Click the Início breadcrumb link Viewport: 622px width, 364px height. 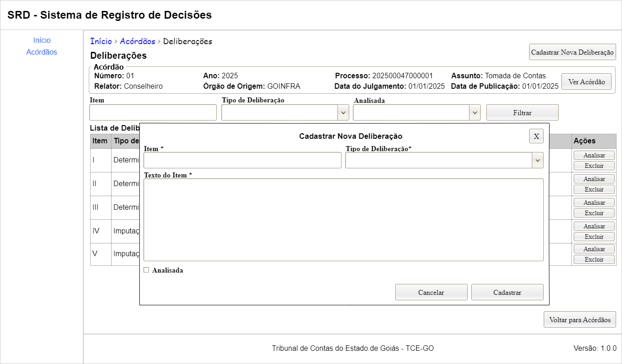point(101,41)
